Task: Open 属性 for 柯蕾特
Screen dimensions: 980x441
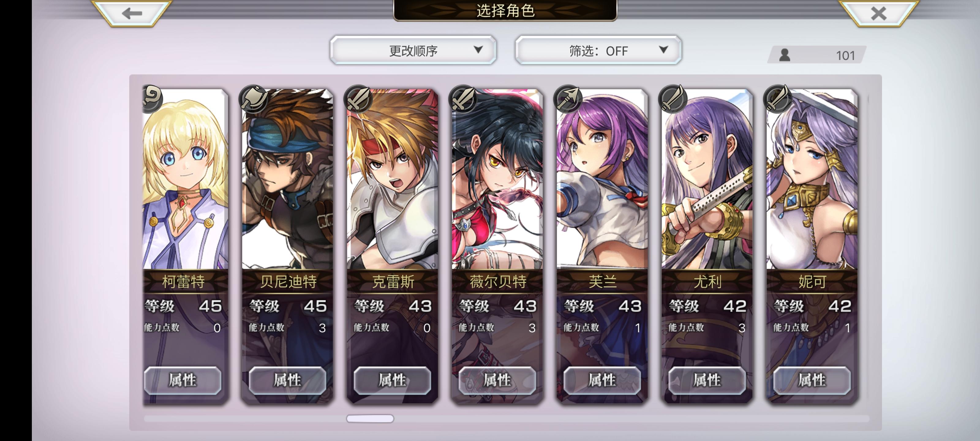Action: click(x=183, y=380)
